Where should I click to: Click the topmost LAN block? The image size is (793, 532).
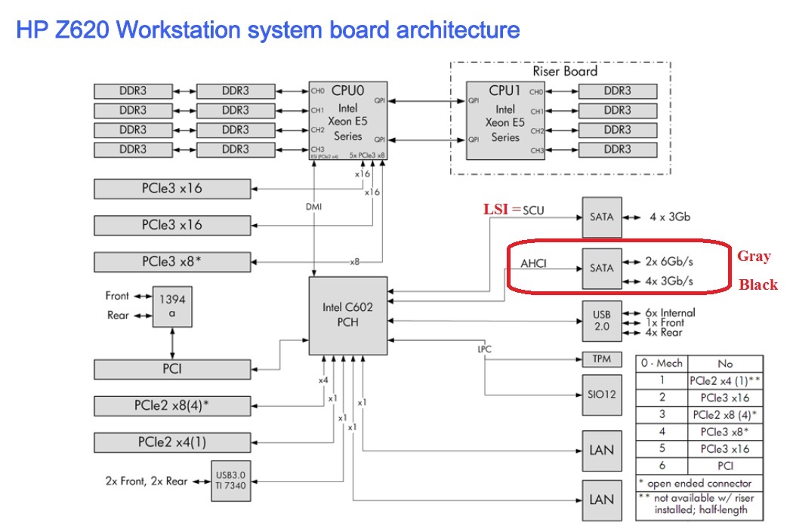601,451
